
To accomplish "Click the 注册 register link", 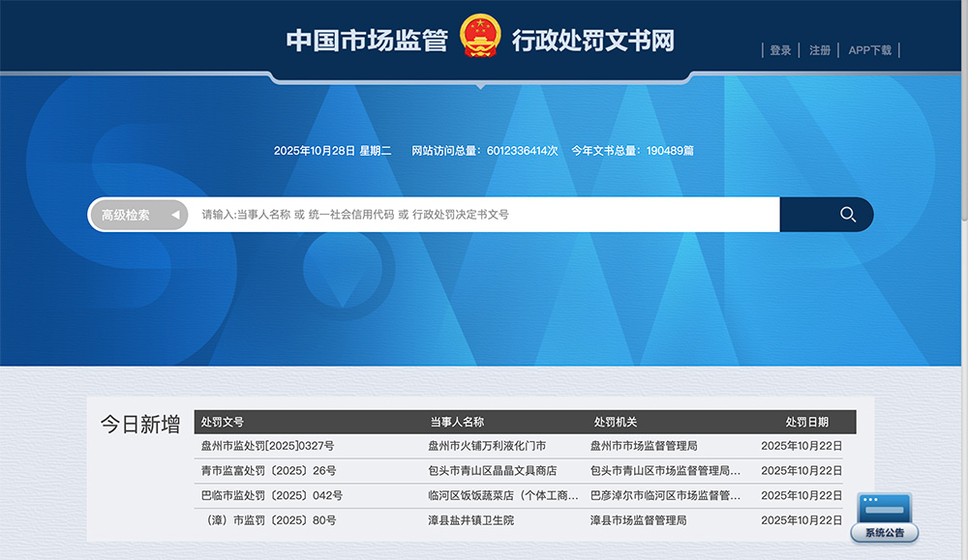I will point(819,50).
